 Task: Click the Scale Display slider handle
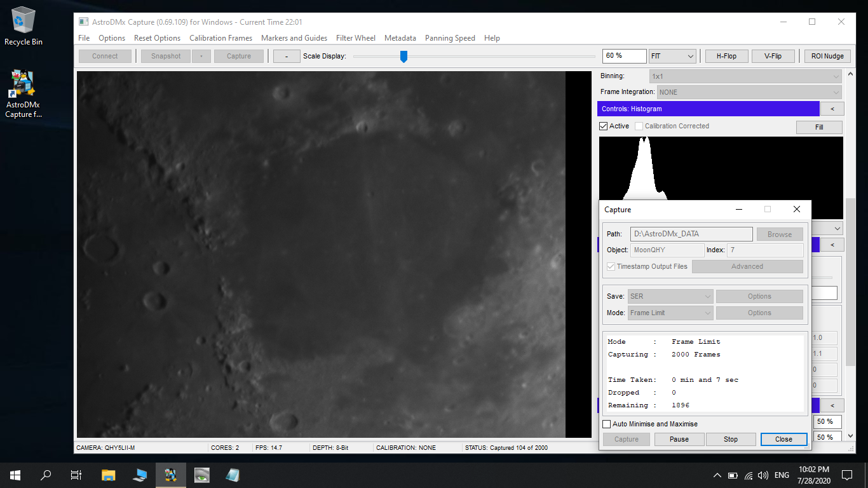pos(403,57)
